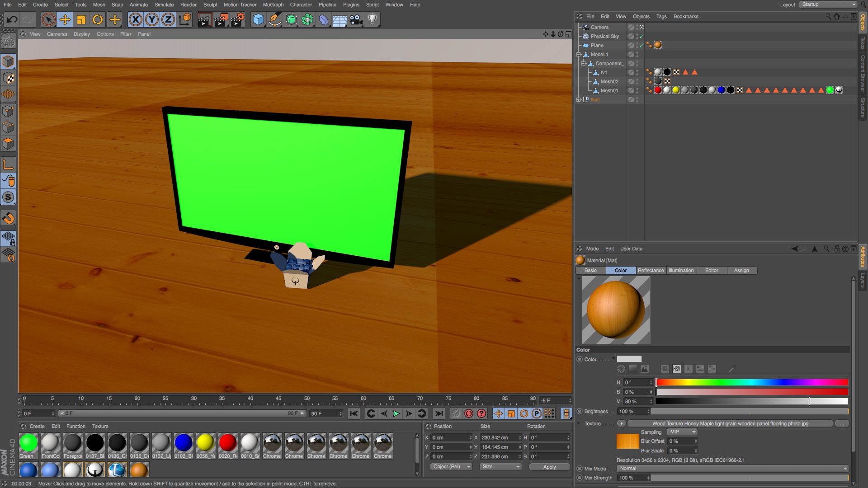868x488 pixels.
Task: Click the Scale tool icon
Action: click(x=81, y=19)
